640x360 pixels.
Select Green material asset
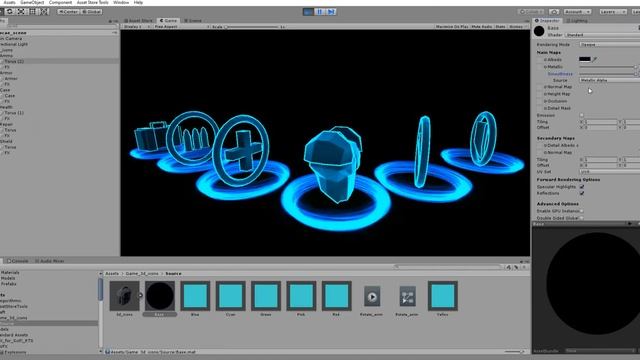pos(266,296)
